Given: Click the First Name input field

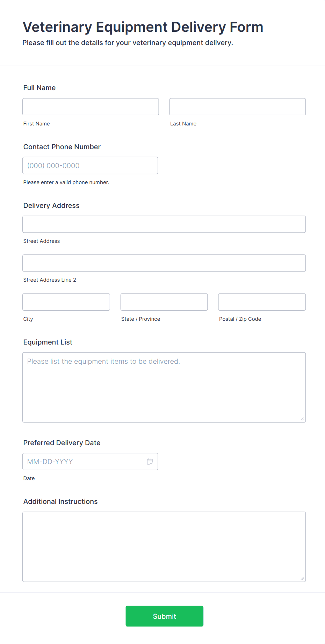Looking at the screenshot, I should [x=91, y=107].
